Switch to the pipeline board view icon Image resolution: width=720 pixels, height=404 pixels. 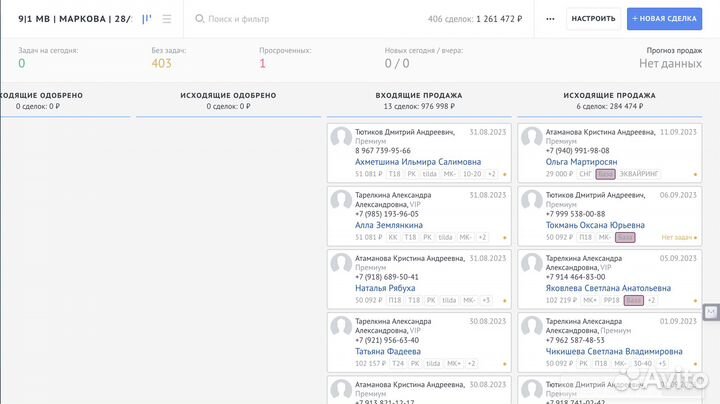click(146, 19)
